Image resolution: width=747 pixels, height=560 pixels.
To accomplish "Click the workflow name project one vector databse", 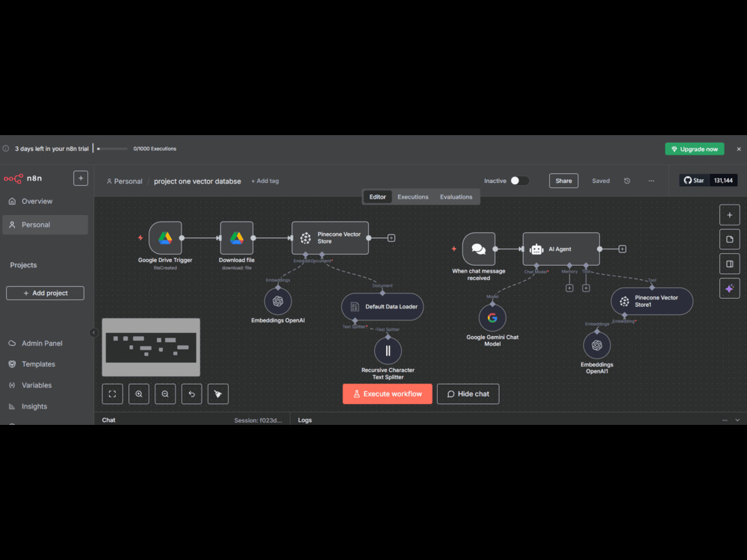I will pos(197,181).
